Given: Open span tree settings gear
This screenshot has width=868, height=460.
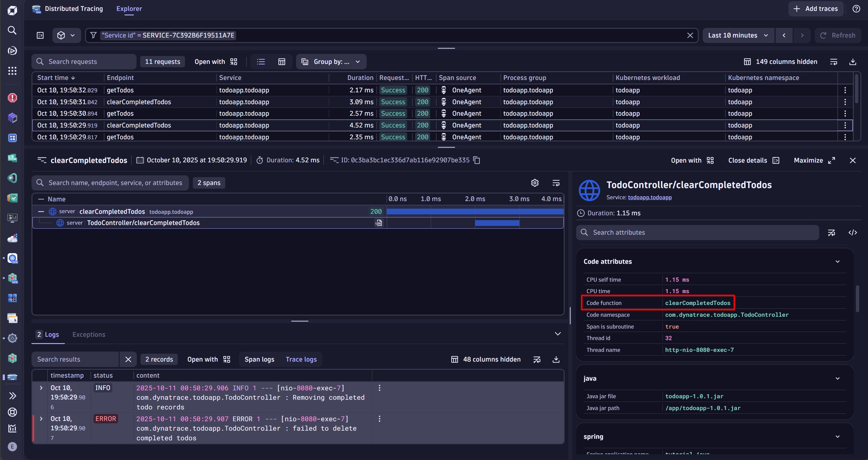Looking at the screenshot, I should [x=535, y=183].
